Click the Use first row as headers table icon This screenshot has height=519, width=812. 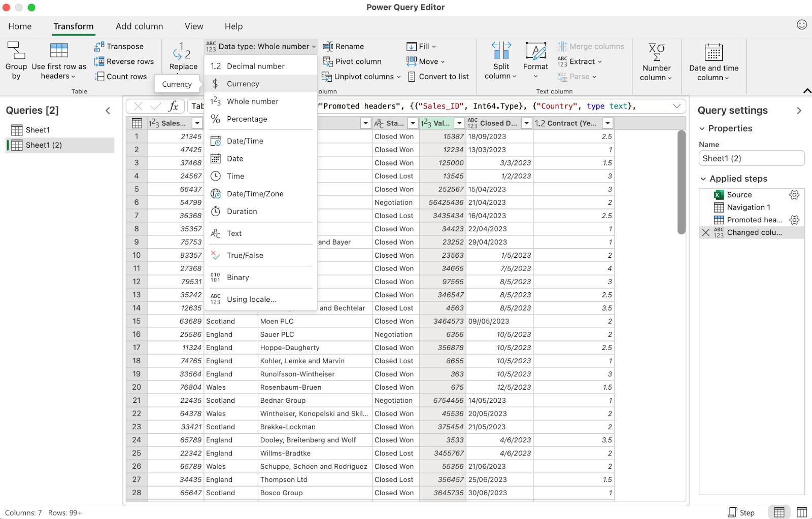click(59, 51)
